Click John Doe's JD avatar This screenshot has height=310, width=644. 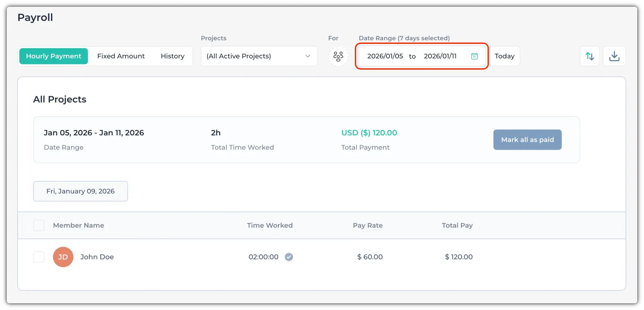[x=63, y=257]
